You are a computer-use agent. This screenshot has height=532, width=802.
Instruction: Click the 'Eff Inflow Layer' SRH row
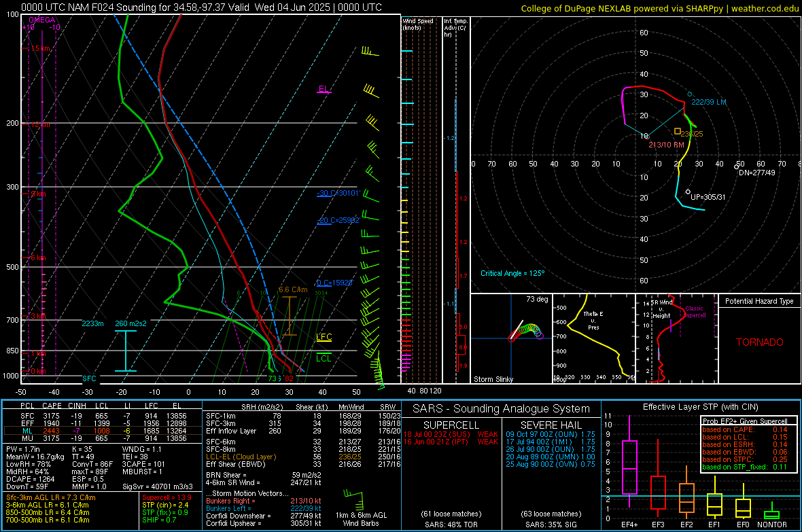303,431
